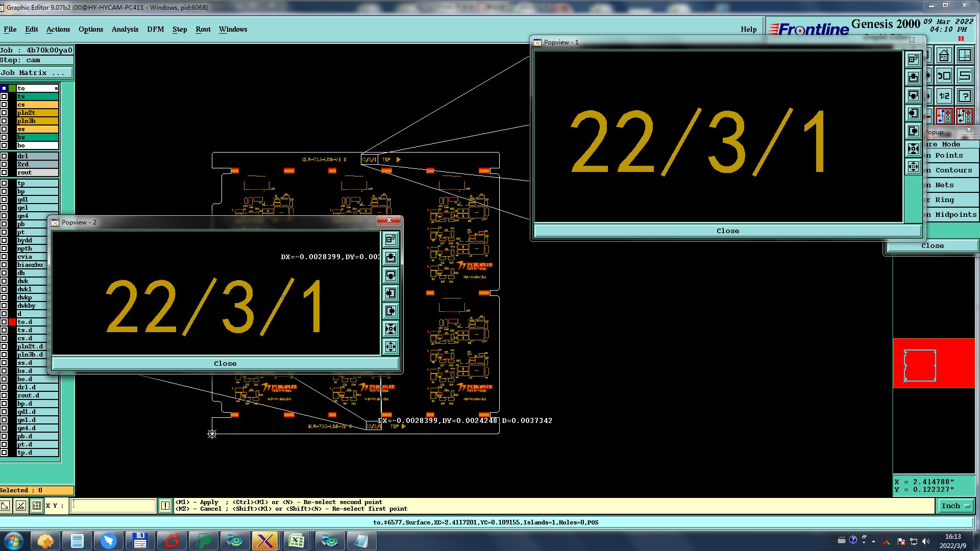Click the X Y coordinate input field

coord(113,506)
